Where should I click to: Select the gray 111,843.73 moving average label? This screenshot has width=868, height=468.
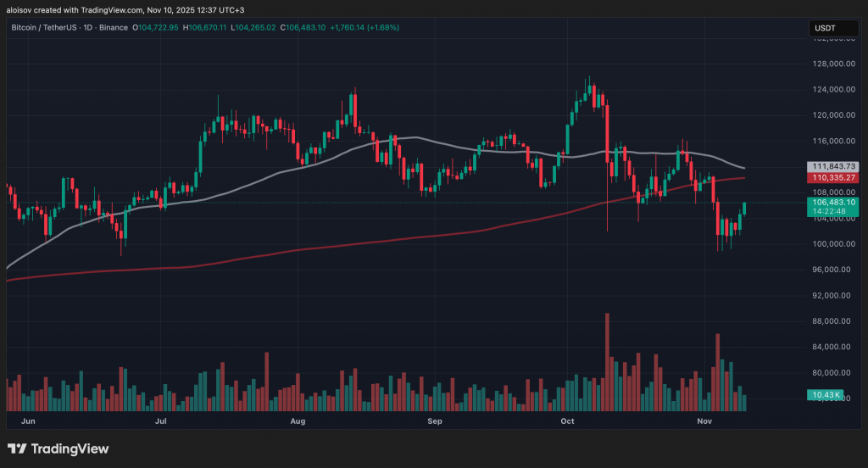(x=835, y=167)
